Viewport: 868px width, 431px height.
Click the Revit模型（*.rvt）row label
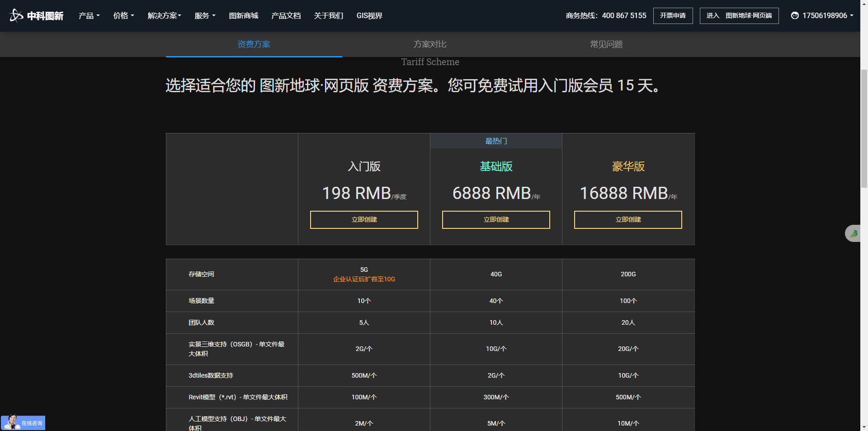(x=238, y=397)
